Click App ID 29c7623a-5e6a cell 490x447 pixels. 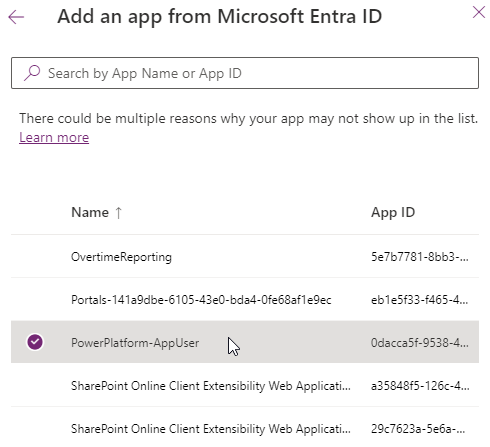pyautogui.click(x=418, y=428)
